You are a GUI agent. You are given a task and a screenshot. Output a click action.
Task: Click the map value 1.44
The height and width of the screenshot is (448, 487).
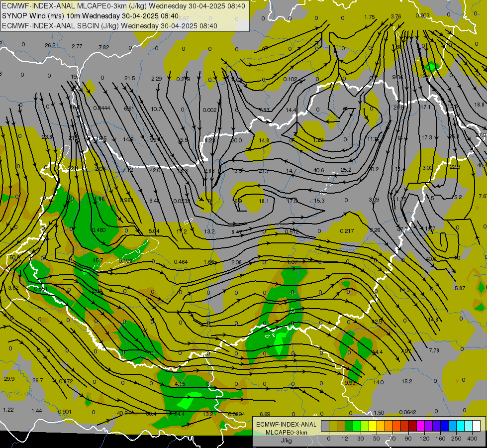37,411
